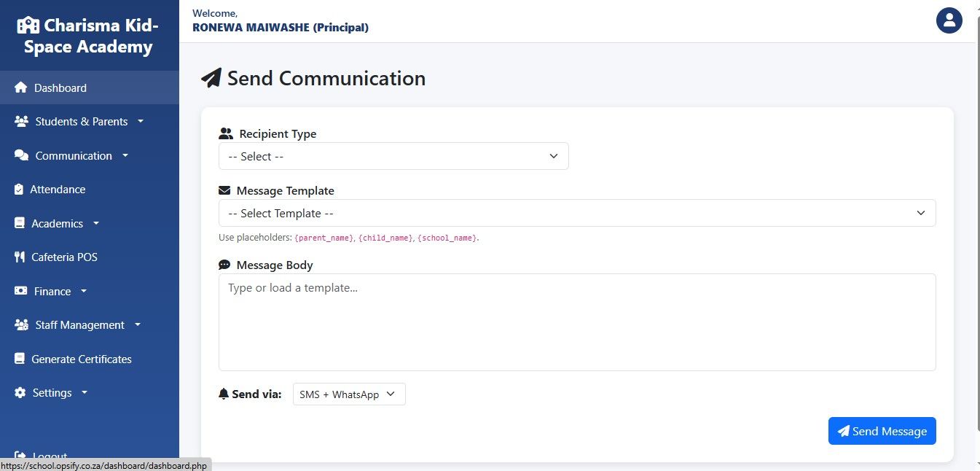The width and height of the screenshot is (980, 471).
Task: Click into the Message Body text area
Action: click(576, 322)
